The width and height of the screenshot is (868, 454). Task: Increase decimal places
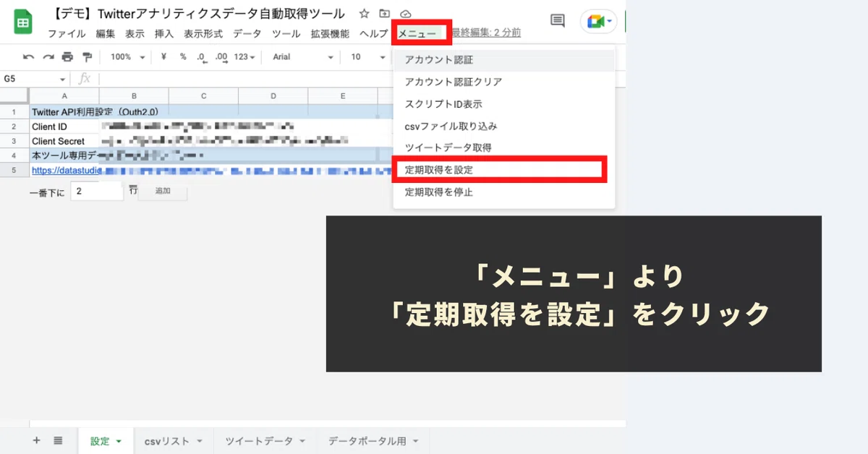click(221, 57)
